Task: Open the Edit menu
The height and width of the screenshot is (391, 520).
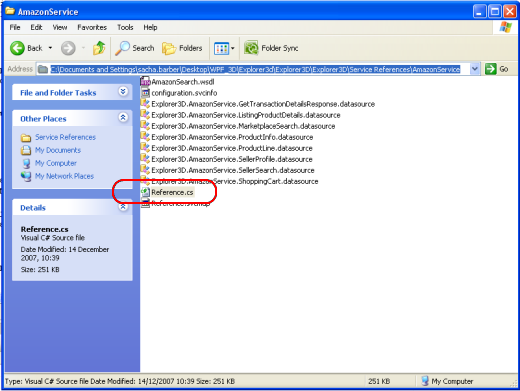Action: point(36,27)
